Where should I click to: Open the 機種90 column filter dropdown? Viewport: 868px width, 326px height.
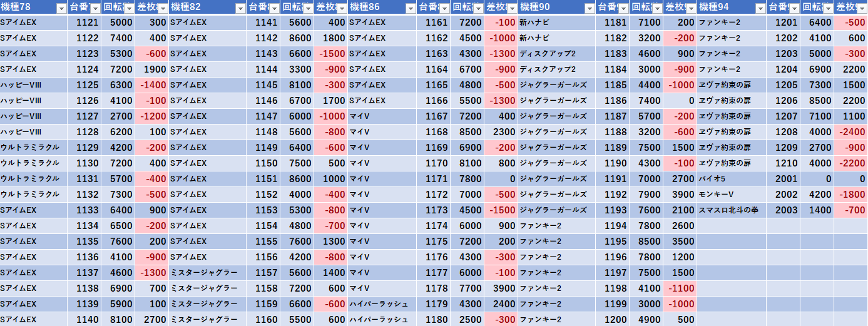point(589,8)
